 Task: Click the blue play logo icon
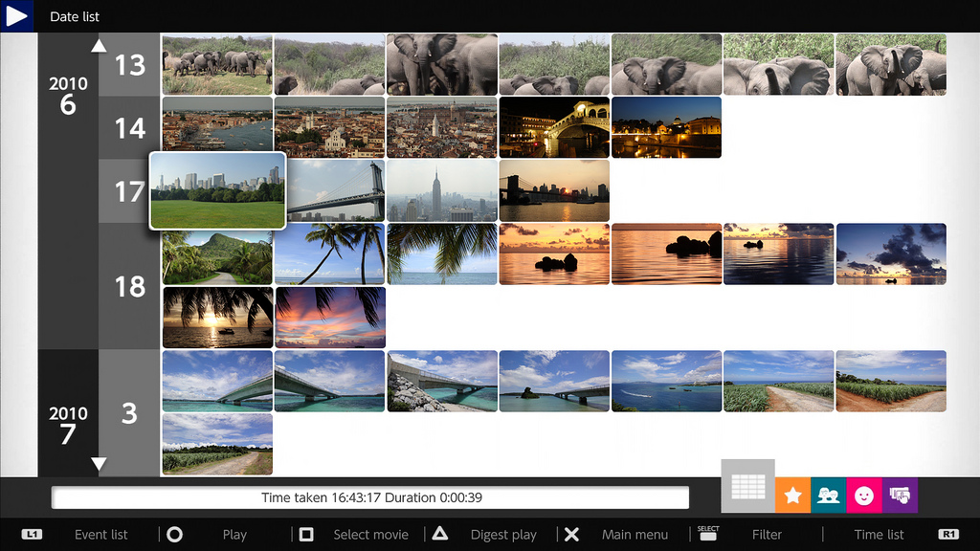point(17,16)
